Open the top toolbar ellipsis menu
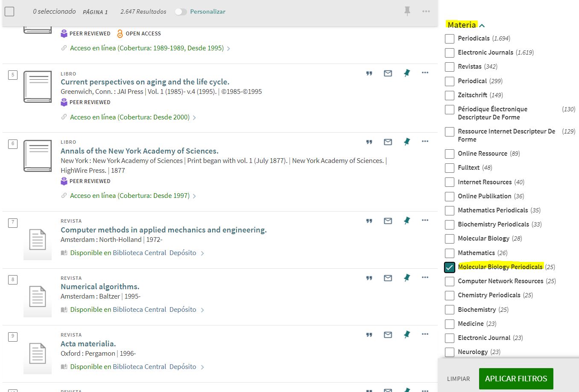Viewport: 579px width, 392px height. (426, 11)
